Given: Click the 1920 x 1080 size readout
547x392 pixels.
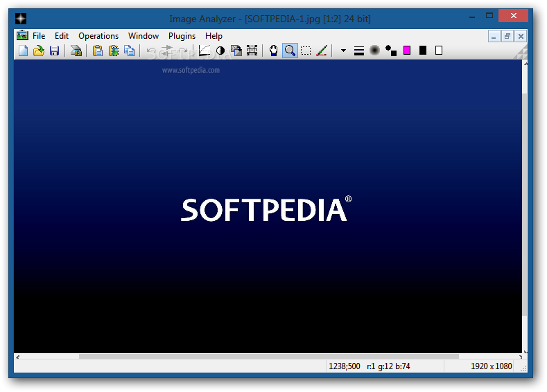Looking at the screenshot, I should click(491, 366).
